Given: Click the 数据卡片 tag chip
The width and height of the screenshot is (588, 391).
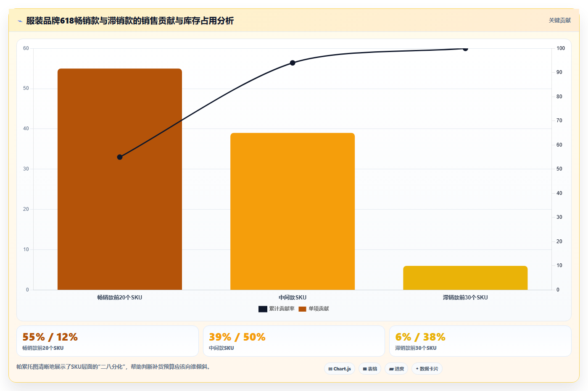Looking at the screenshot, I should (427, 369).
